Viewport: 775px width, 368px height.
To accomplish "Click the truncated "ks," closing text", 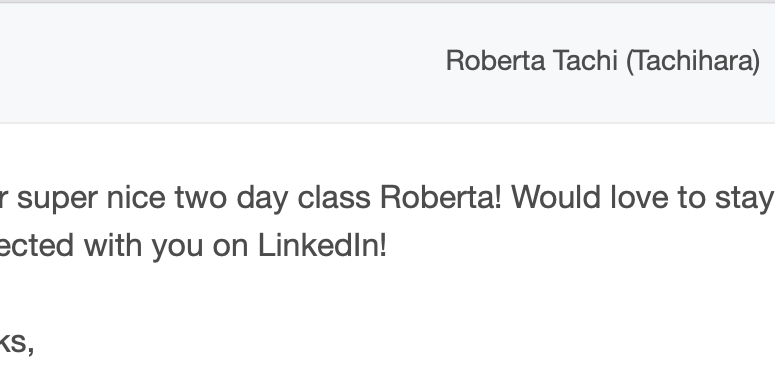I will [x=17, y=343].
